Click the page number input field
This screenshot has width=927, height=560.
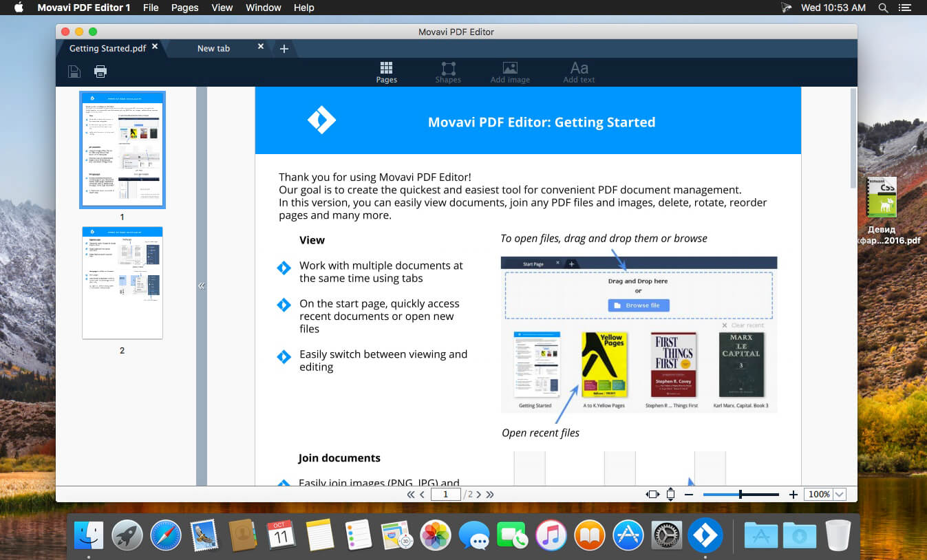(x=445, y=494)
